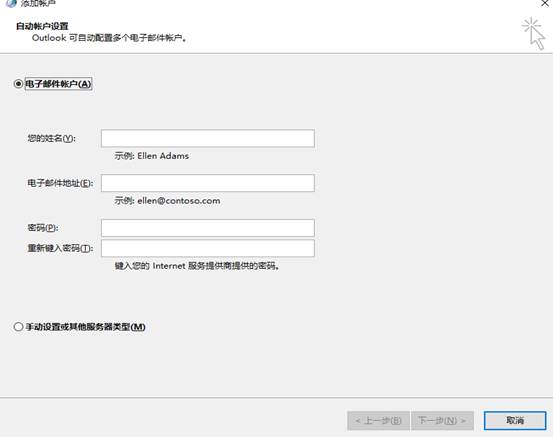The width and height of the screenshot is (553, 437).
Task: Select the 重新键入密码(T) retype password box
Action: point(208,248)
